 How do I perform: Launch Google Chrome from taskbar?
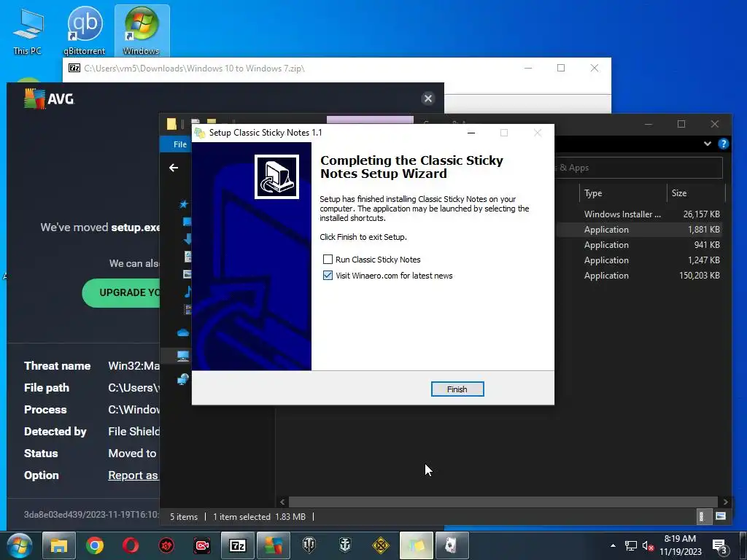tap(95, 545)
